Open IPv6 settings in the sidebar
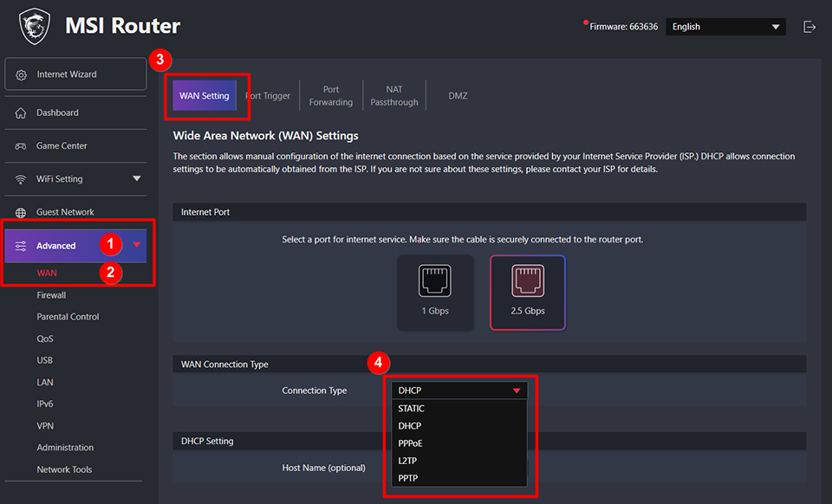This screenshot has height=504, width=832. point(45,404)
